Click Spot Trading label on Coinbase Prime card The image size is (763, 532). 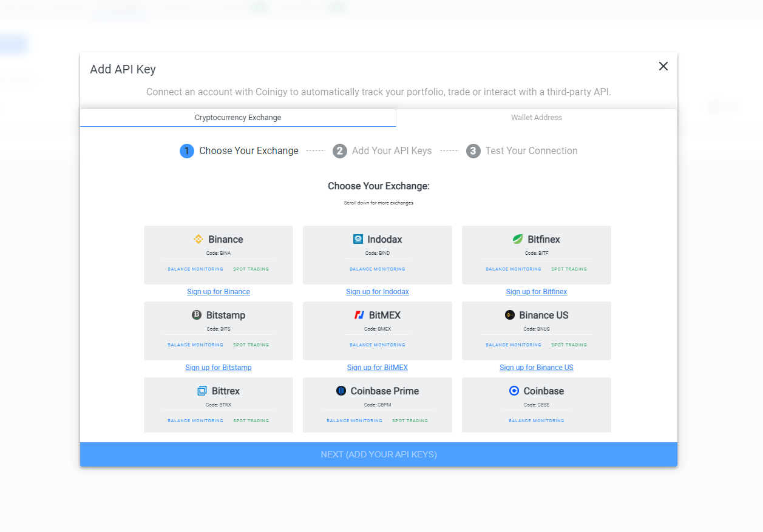point(410,420)
